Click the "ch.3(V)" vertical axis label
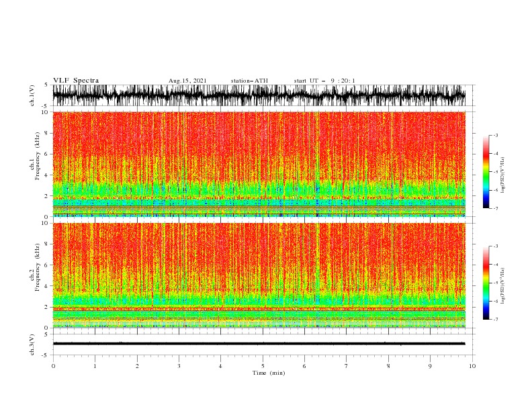 (32, 345)
